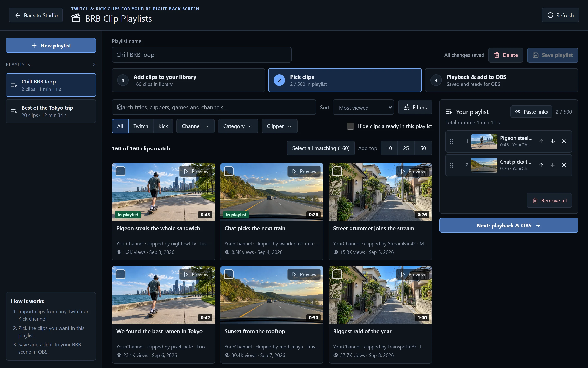This screenshot has height=368, width=588.
Task: Expand the Category filter dropdown
Action: click(x=238, y=126)
